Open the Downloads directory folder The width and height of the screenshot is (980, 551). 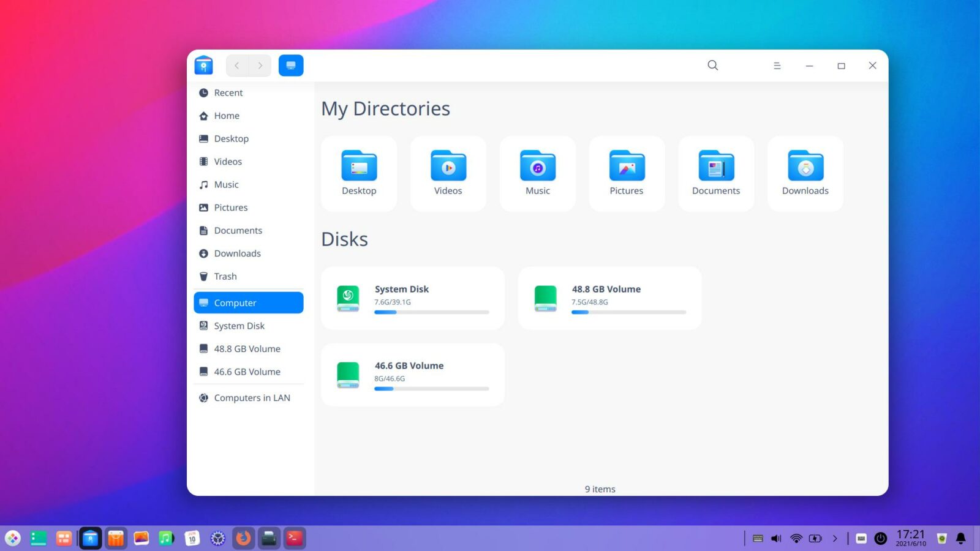(x=805, y=173)
